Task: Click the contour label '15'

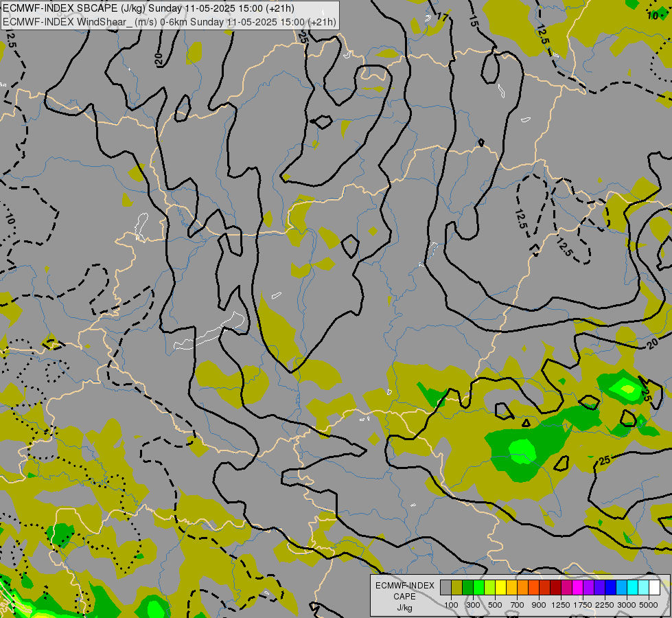Action: [x=473, y=21]
